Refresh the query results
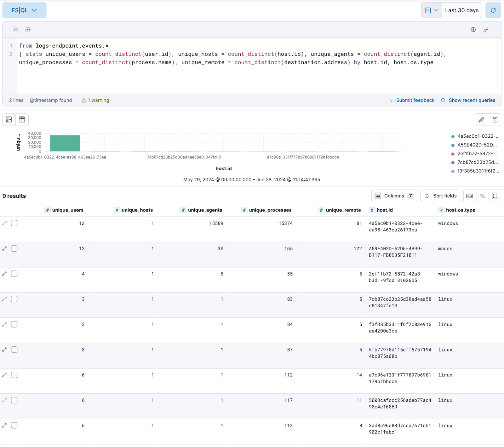 (x=493, y=10)
